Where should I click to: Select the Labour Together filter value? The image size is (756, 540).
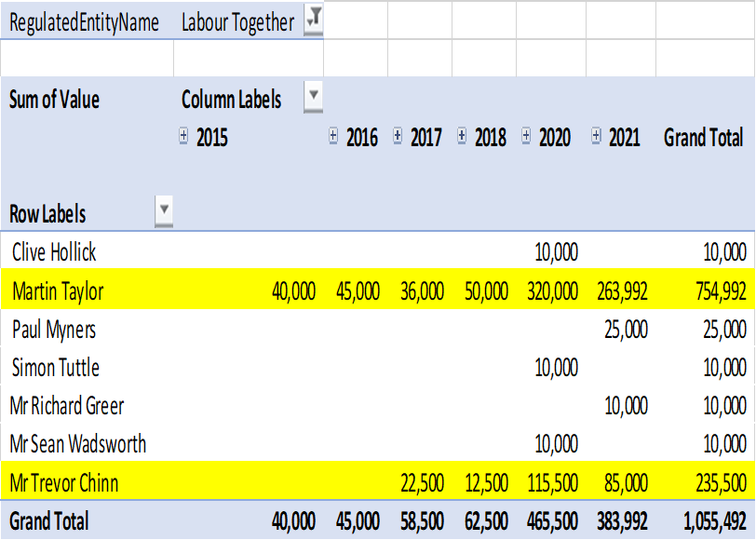(237, 22)
